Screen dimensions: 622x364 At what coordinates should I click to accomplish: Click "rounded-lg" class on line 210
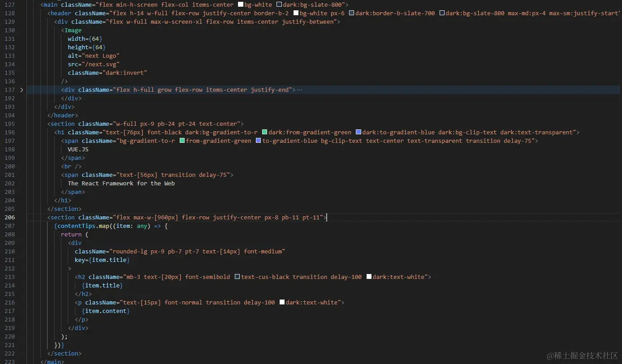tap(130, 252)
